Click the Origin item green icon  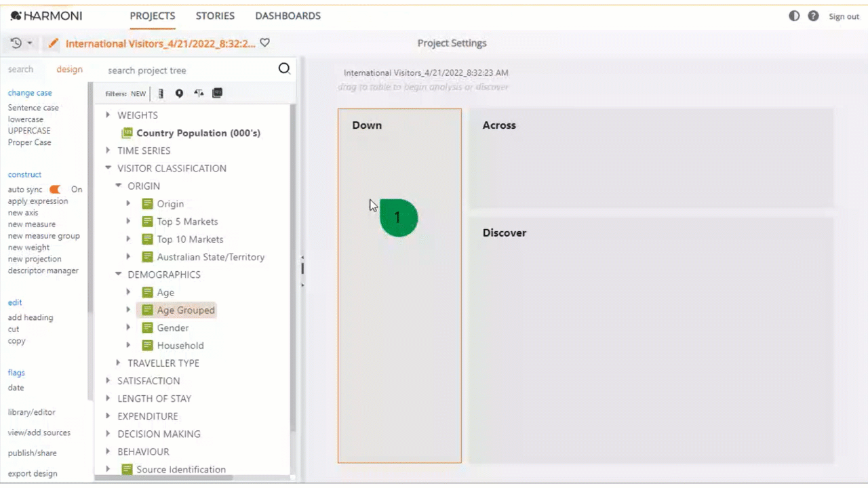click(147, 203)
